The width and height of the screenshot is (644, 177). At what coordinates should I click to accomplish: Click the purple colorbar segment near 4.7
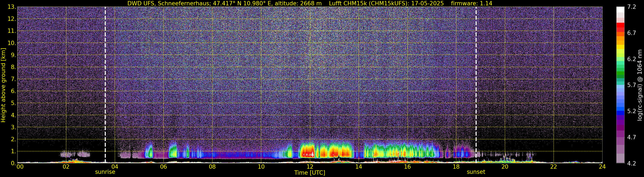coord(620,134)
